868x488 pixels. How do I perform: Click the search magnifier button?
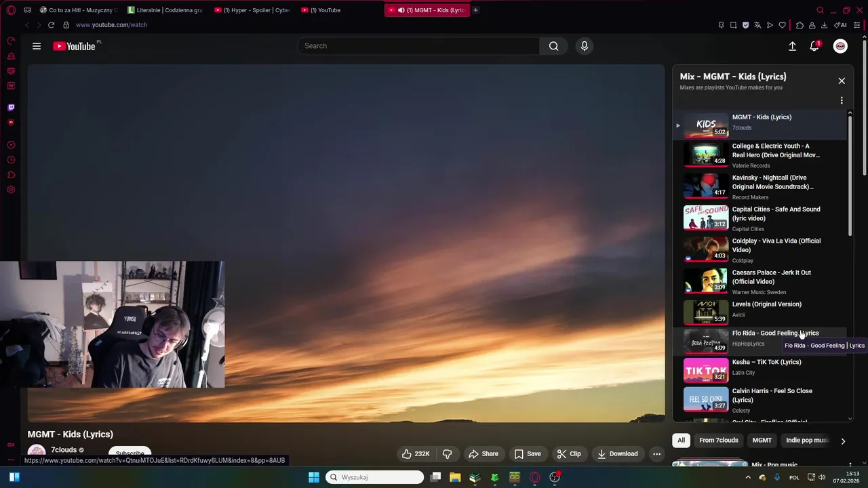(x=553, y=46)
